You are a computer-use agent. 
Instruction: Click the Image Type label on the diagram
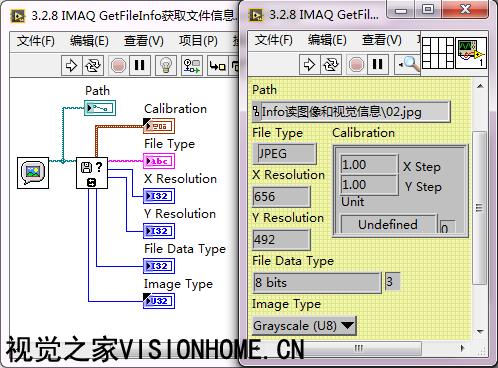[x=178, y=284]
